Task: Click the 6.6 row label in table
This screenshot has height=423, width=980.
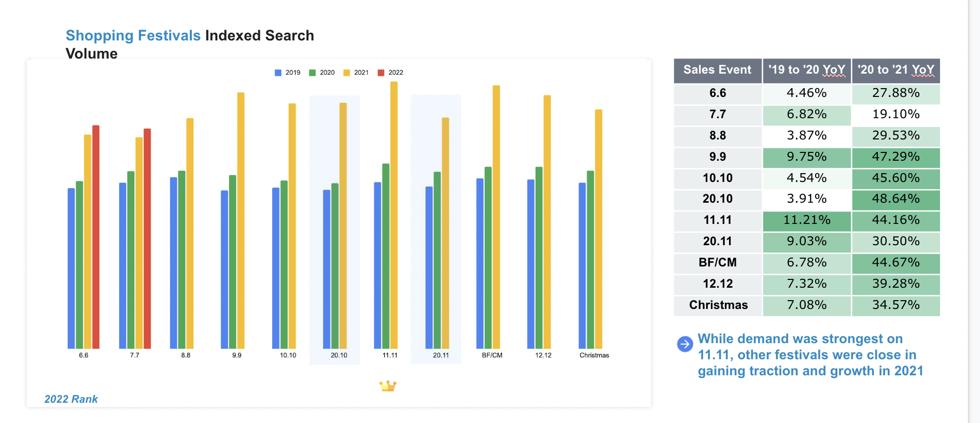Action: 718,93
